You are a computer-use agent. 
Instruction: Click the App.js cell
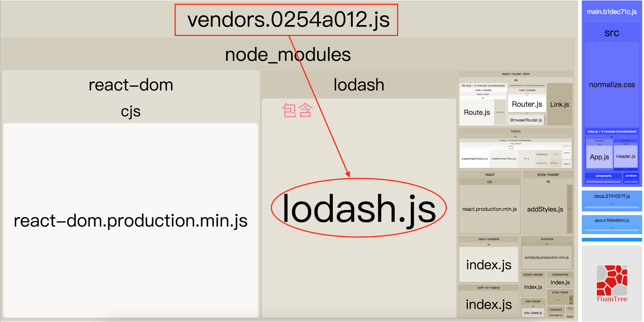coord(599,157)
